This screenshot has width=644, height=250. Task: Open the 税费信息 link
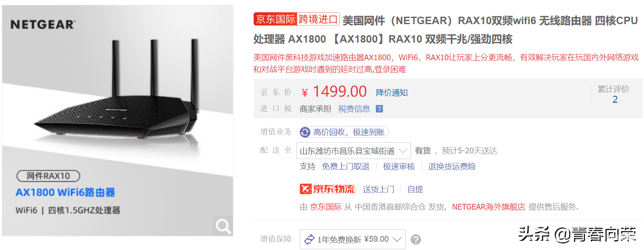[x=354, y=109]
